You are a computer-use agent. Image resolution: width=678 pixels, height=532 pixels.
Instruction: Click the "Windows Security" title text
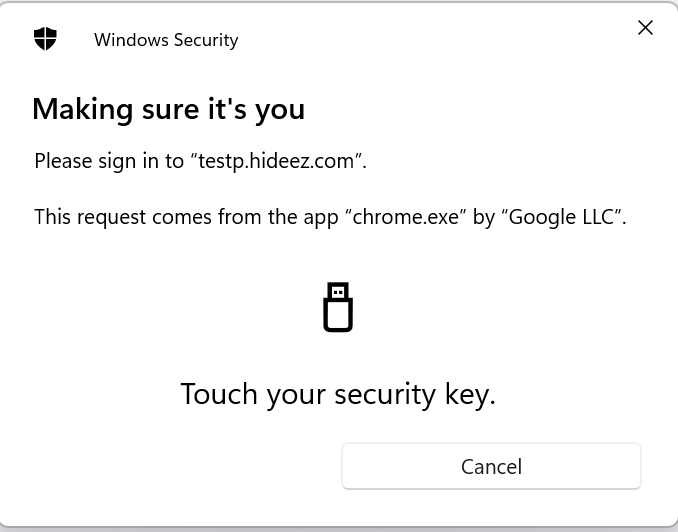click(x=166, y=40)
